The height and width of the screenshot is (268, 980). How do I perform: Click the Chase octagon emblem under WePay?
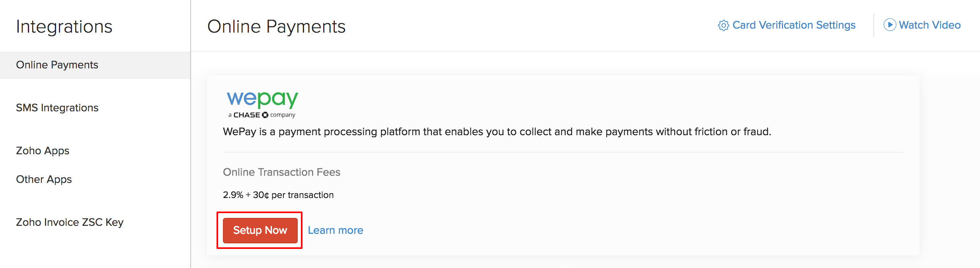265,115
